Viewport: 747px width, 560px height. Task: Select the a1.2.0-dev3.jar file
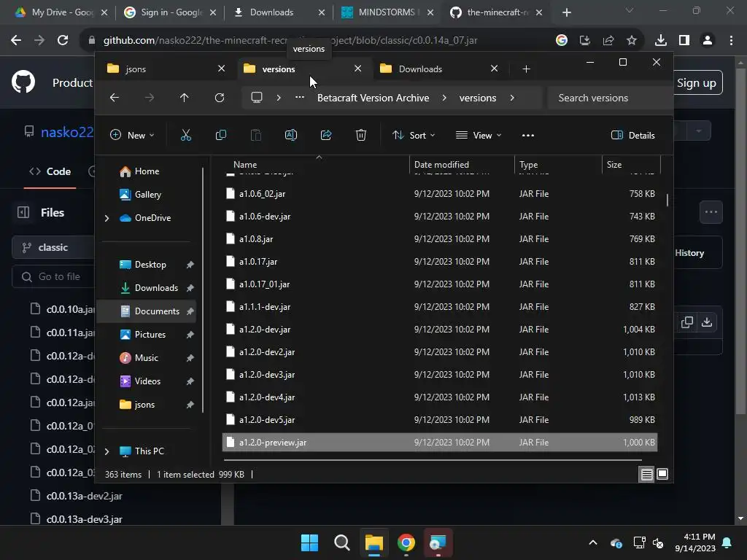click(x=440, y=375)
